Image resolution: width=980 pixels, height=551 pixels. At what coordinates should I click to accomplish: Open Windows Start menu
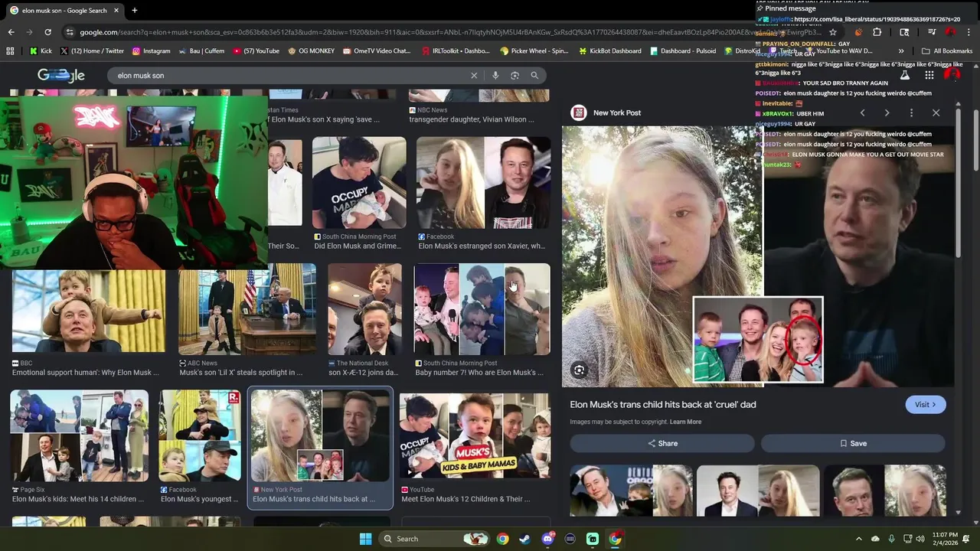pyautogui.click(x=365, y=539)
